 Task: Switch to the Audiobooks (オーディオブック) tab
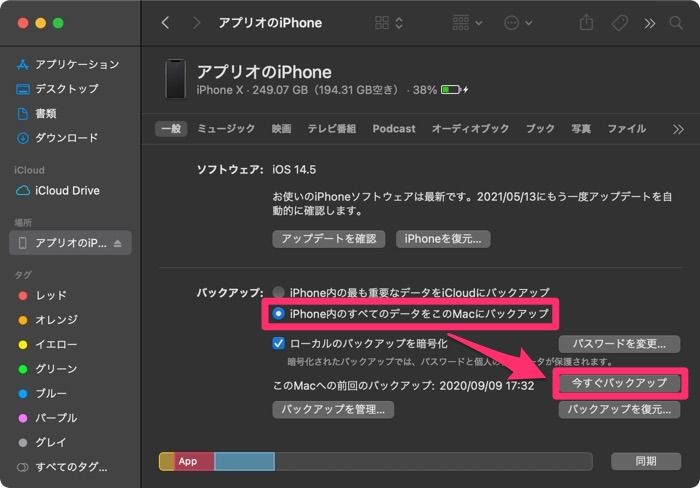coord(470,129)
